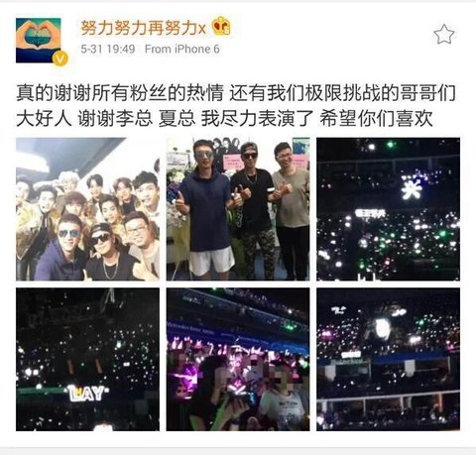The image size is (476, 455).
Task: Click the 希望你们喜欢 phrase in post
Action: [376, 119]
